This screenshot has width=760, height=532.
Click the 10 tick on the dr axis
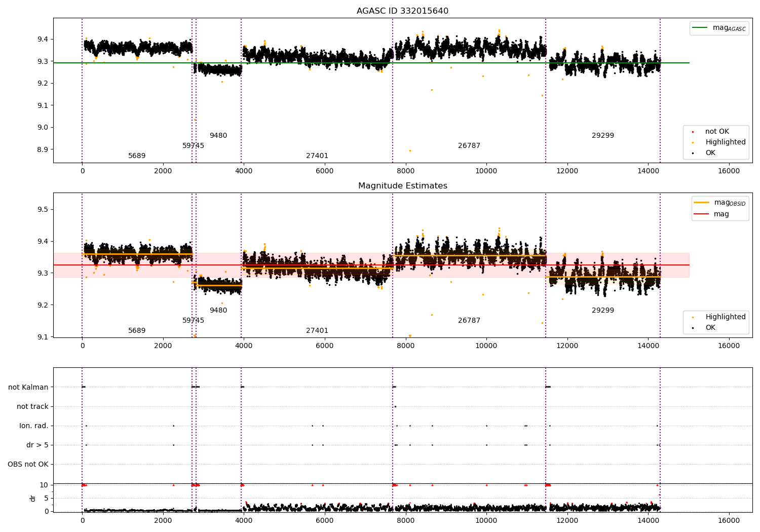coord(44,485)
